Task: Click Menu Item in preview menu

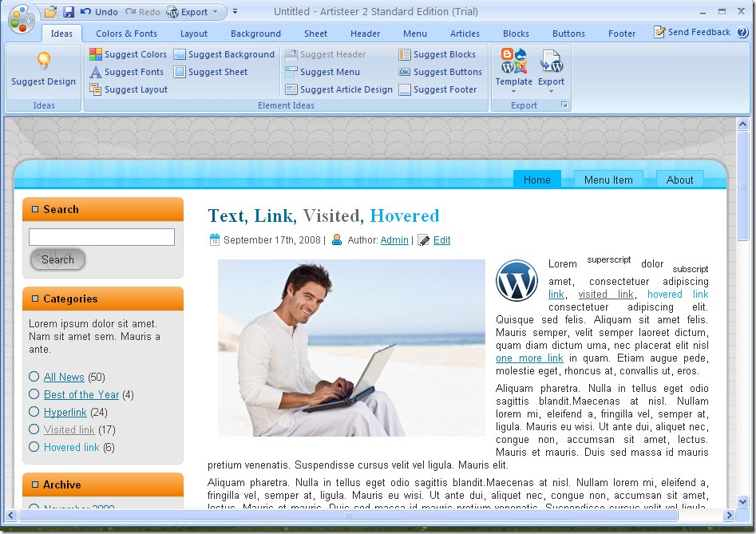Action: coord(608,180)
